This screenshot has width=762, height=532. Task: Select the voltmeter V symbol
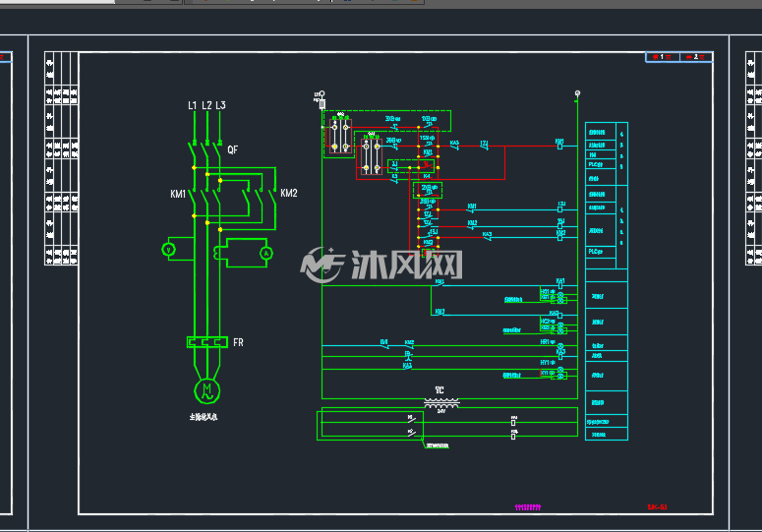click(x=169, y=249)
